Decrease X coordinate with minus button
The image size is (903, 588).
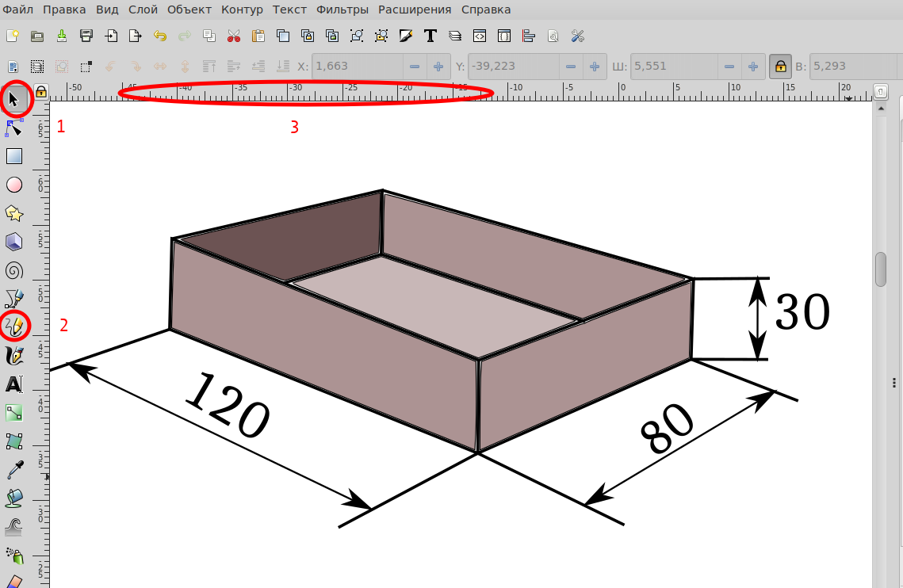[x=415, y=67]
